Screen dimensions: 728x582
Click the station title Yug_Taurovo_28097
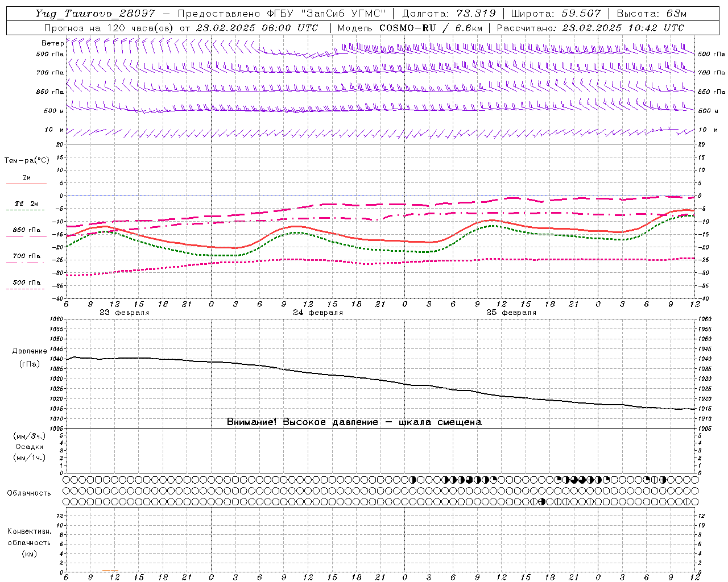tap(95, 14)
